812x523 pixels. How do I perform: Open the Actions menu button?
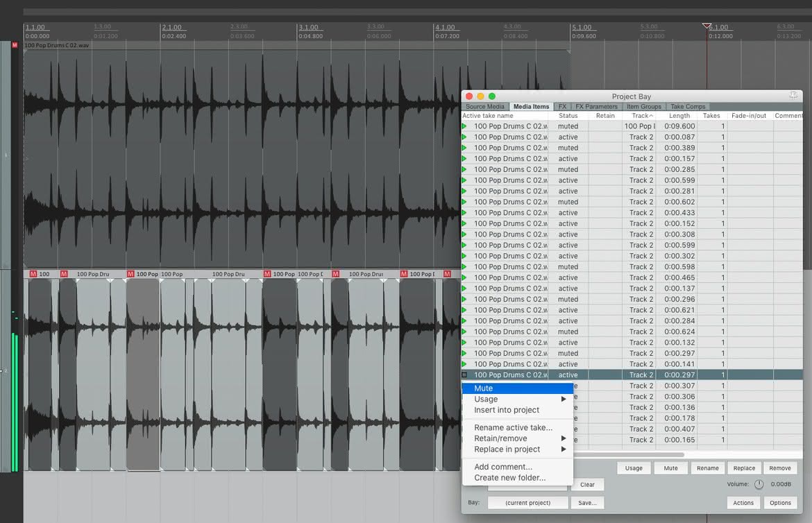click(743, 503)
